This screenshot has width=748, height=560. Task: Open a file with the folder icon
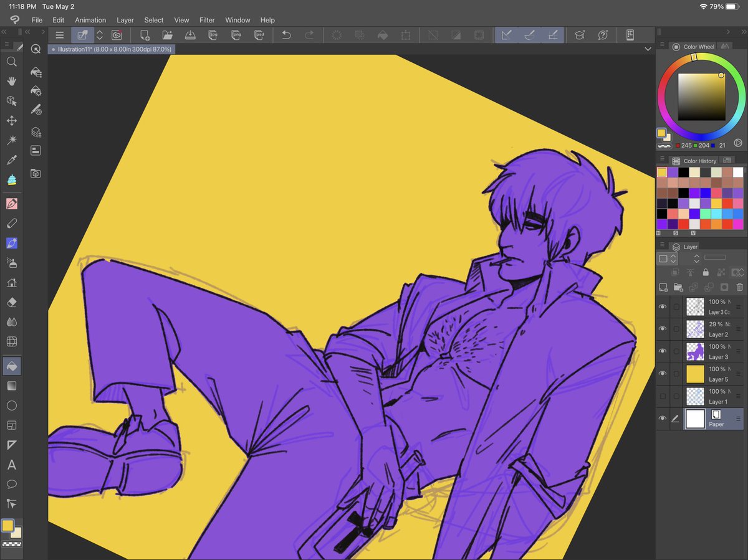pyautogui.click(x=167, y=36)
